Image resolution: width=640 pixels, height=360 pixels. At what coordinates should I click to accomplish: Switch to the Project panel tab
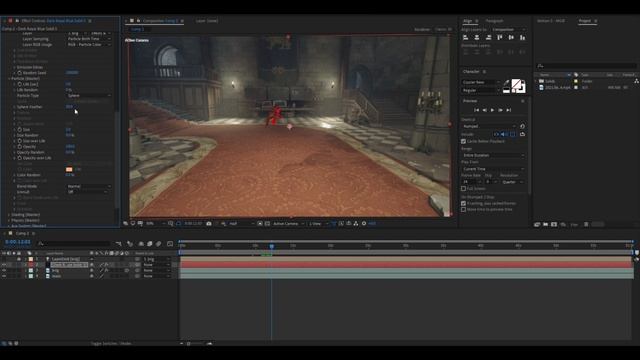point(585,21)
